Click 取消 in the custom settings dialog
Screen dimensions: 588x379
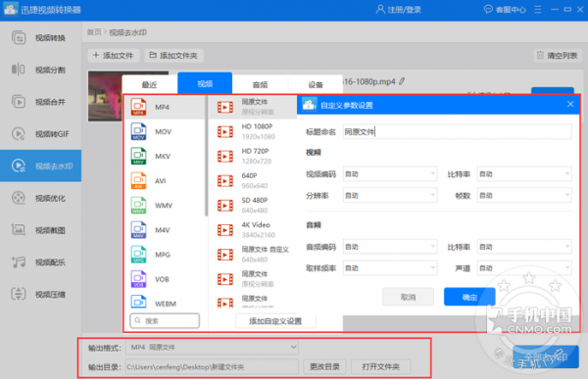(408, 297)
